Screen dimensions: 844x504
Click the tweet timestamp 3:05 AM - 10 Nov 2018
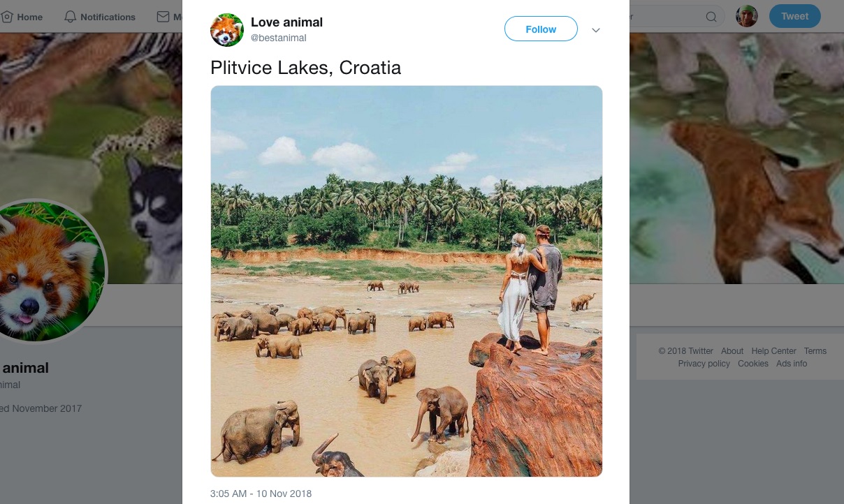coord(261,494)
